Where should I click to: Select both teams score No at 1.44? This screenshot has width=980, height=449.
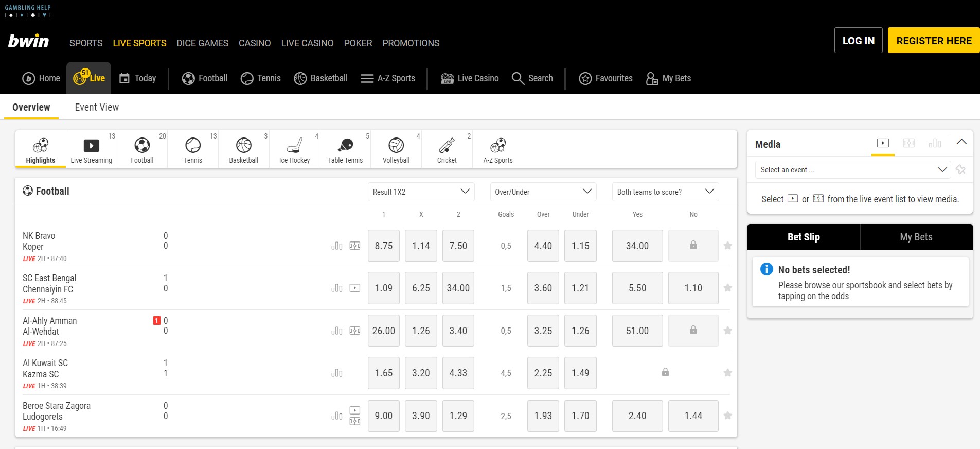(x=693, y=416)
